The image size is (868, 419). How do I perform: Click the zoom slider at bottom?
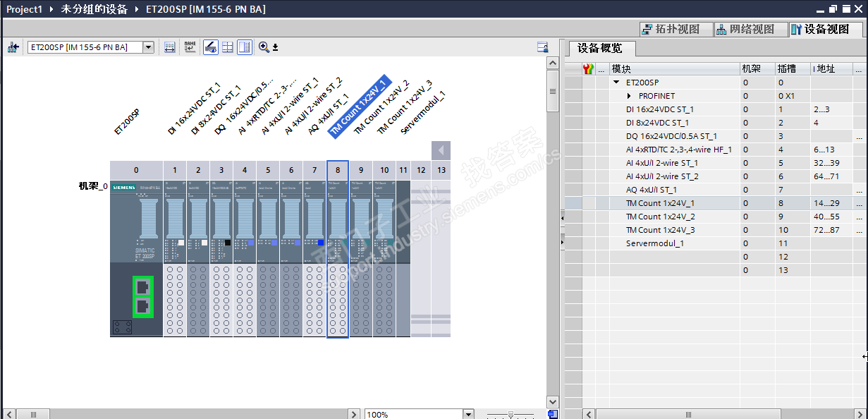point(511,414)
